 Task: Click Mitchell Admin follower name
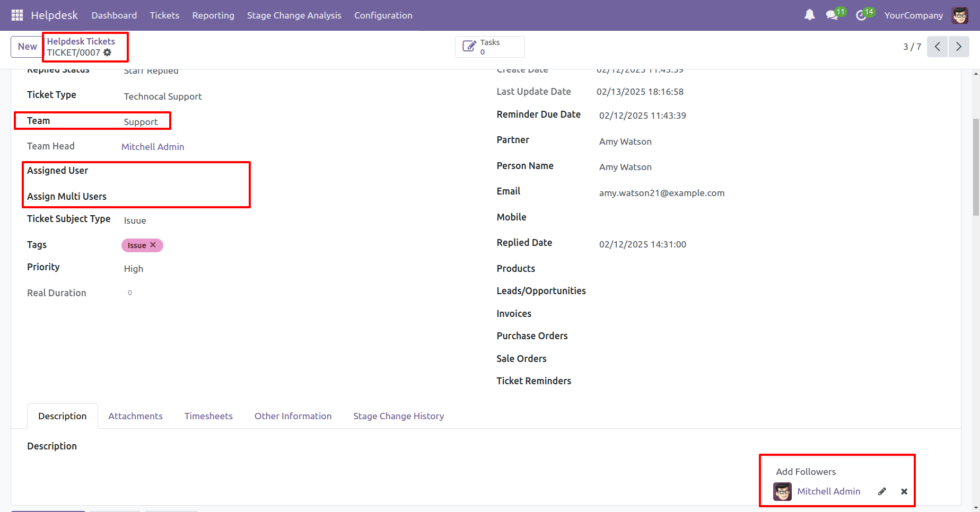click(829, 491)
